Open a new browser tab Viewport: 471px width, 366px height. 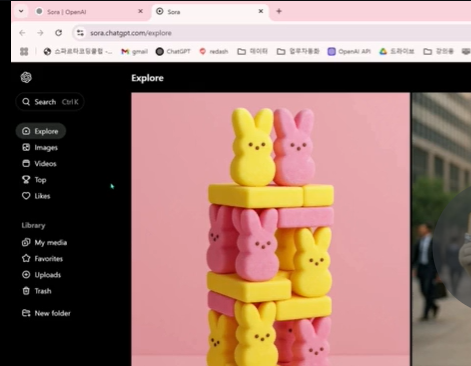click(279, 11)
